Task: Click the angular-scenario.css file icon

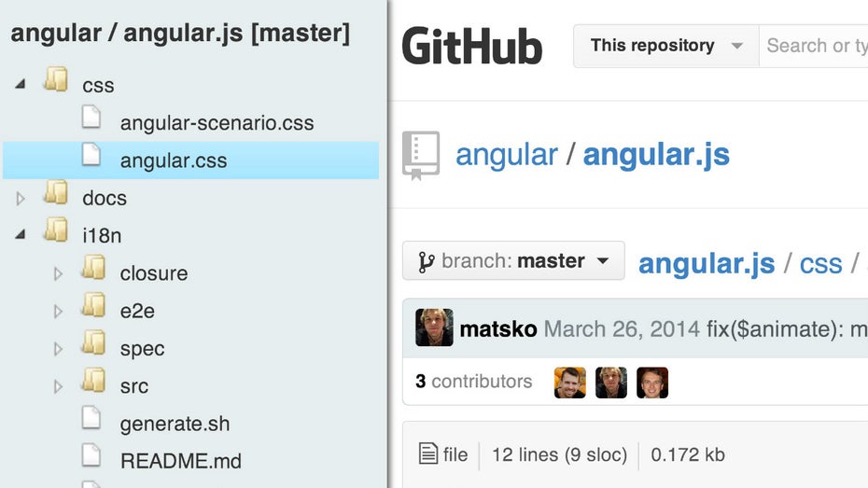Action: click(91, 121)
